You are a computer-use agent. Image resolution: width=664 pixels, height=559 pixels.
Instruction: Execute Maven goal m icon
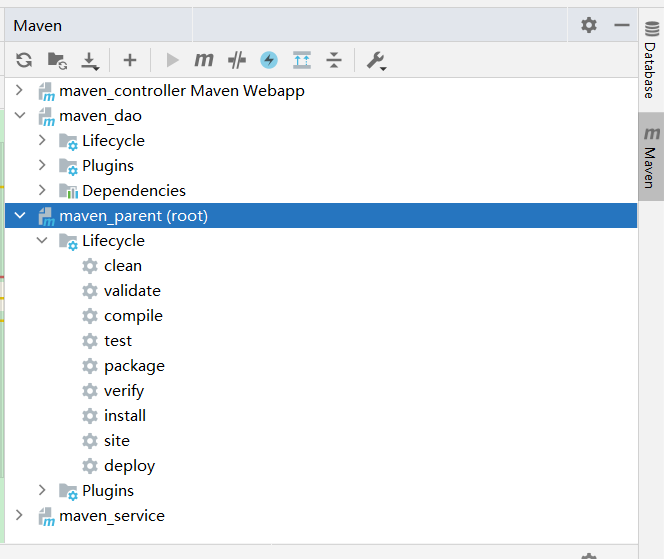pos(204,60)
